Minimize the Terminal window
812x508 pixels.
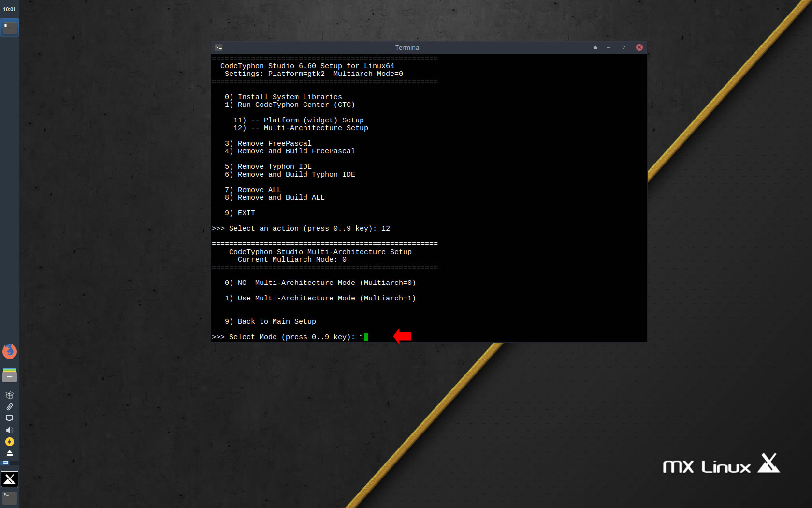(x=609, y=47)
